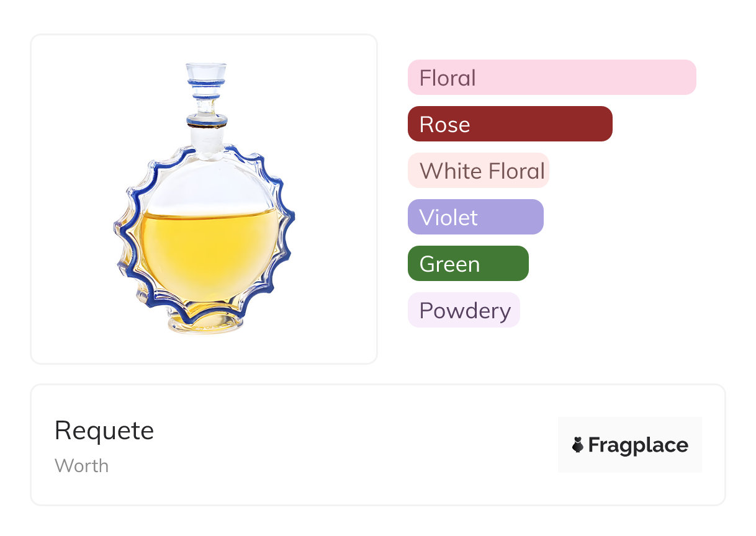The width and height of the screenshot is (756, 536).
Task: Click the Requete fragrance name
Action: point(104,431)
